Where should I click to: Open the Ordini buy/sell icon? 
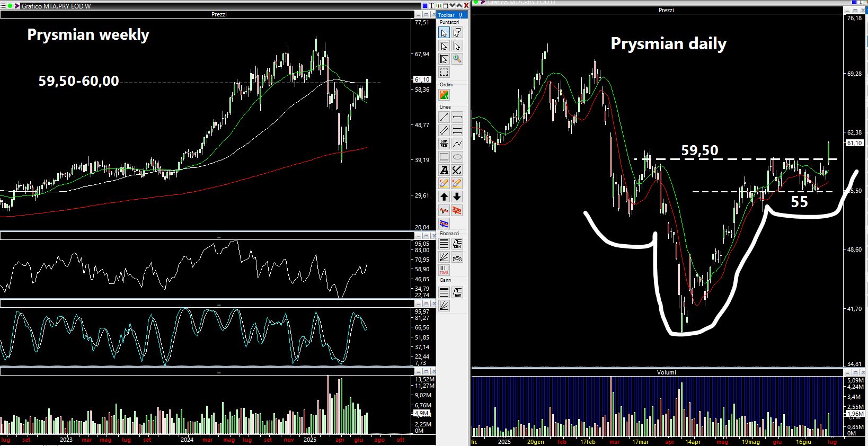point(444,95)
